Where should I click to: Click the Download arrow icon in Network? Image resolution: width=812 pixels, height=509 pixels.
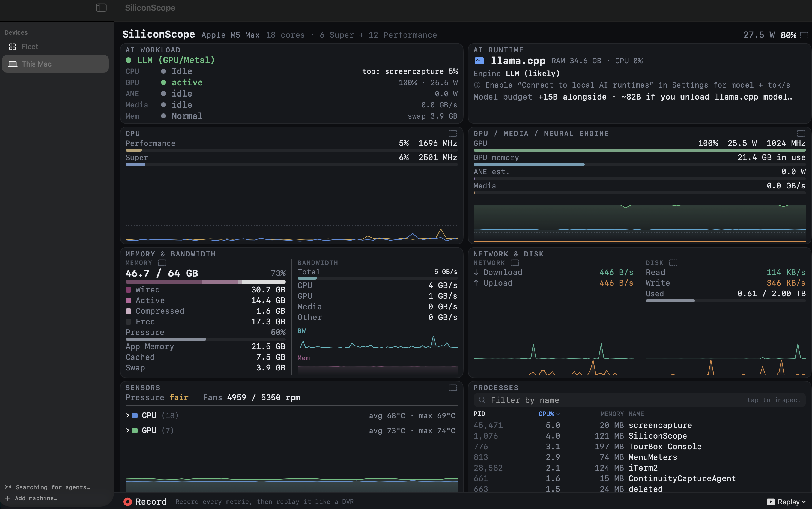[x=476, y=272]
